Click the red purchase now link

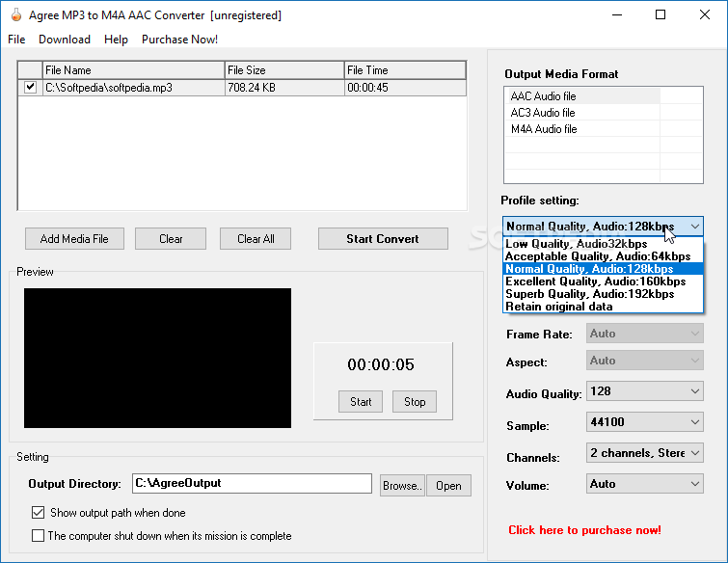coord(584,530)
